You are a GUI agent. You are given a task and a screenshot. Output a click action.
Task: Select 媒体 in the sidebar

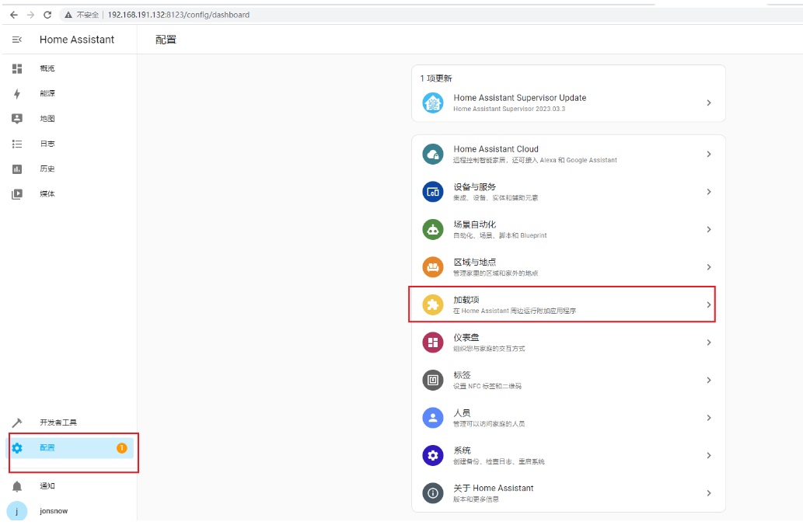47,194
